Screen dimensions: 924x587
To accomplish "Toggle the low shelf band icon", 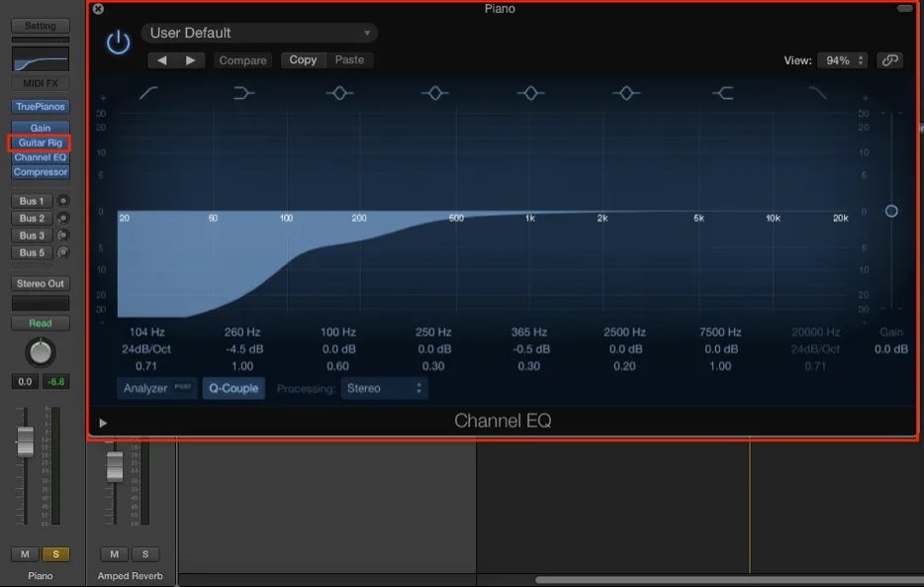I will coord(243,92).
